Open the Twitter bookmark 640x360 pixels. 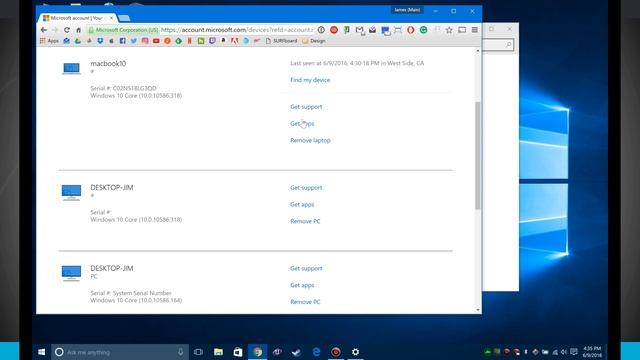click(134, 41)
